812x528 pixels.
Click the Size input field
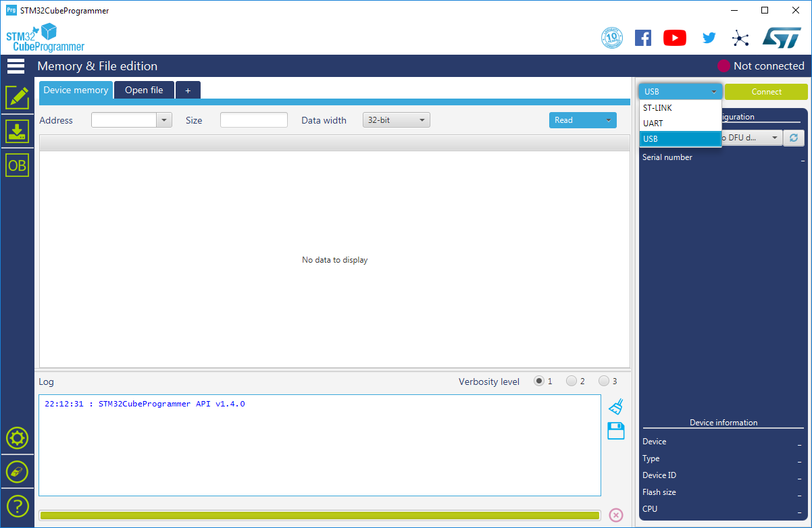tap(254, 120)
